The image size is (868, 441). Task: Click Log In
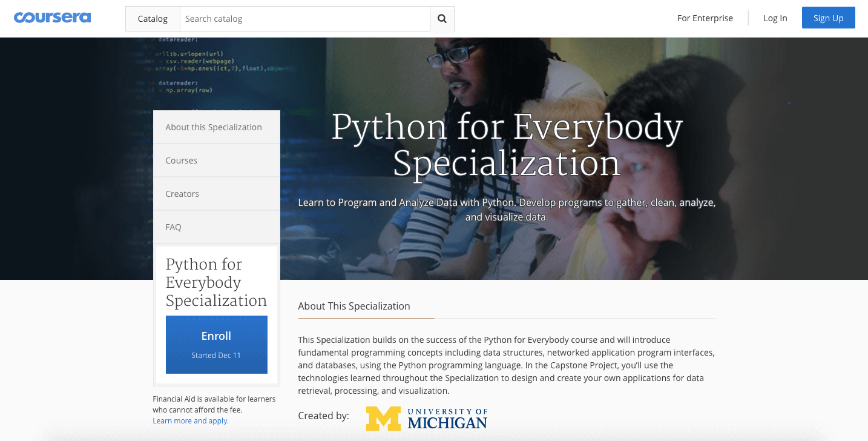(775, 18)
